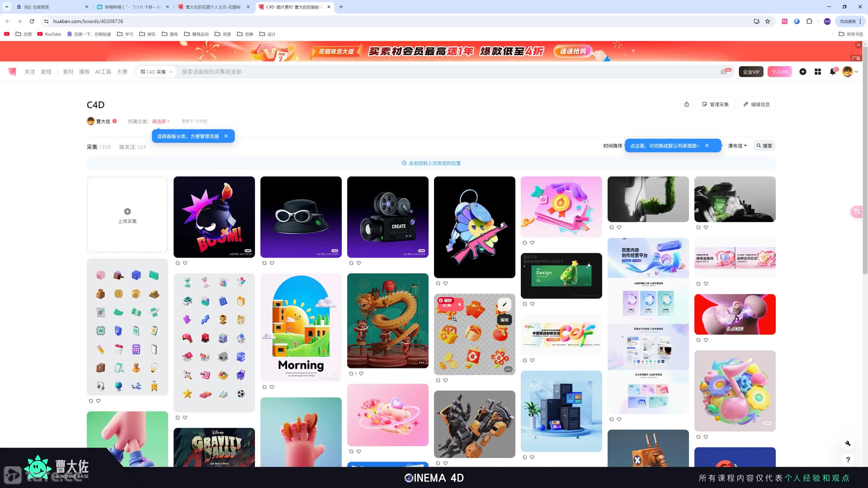Click the camera image-search icon in search bar

(x=724, y=72)
